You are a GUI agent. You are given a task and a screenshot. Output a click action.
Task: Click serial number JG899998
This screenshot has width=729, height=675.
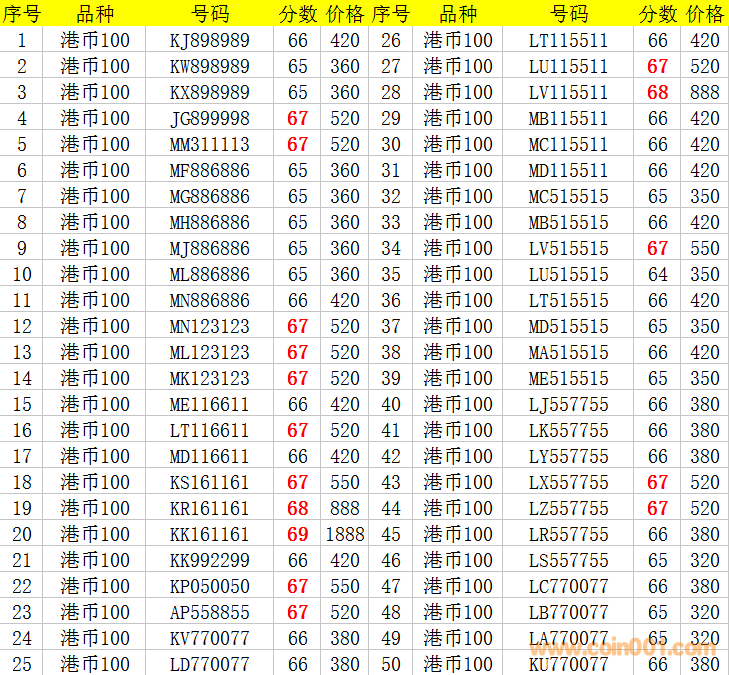pos(209,119)
